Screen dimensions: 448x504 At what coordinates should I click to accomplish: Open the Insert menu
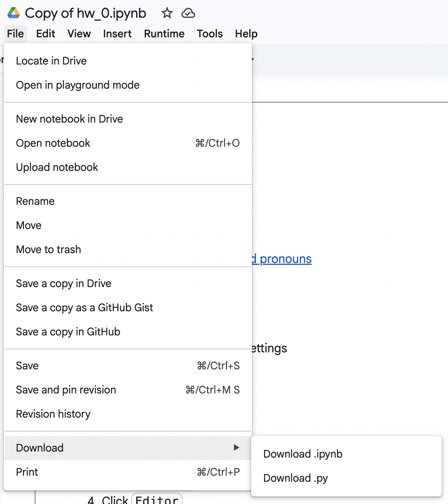tap(117, 34)
